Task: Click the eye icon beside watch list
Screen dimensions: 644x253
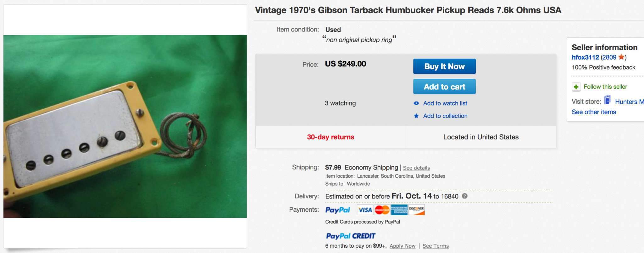Action: pos(416,103)
